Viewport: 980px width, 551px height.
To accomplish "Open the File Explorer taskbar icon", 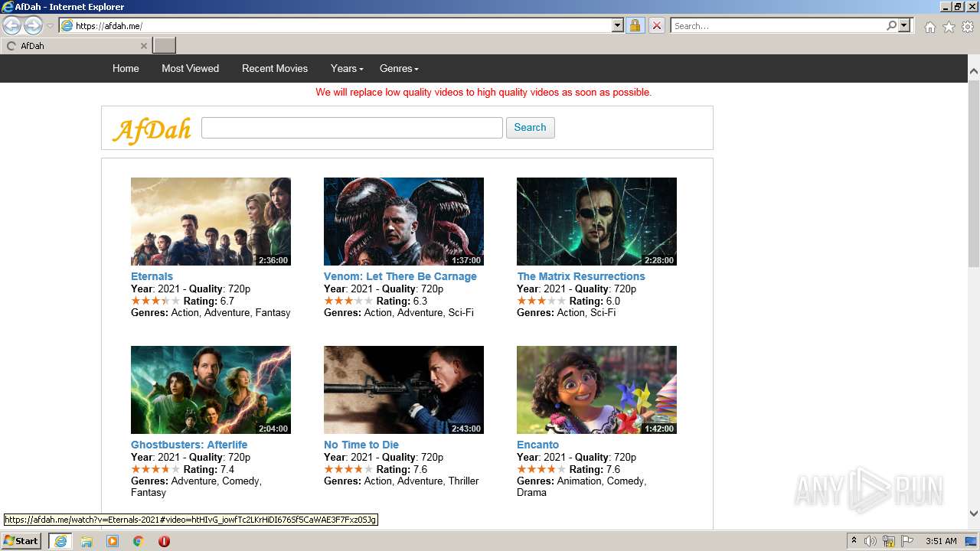I will click(87, 541).
